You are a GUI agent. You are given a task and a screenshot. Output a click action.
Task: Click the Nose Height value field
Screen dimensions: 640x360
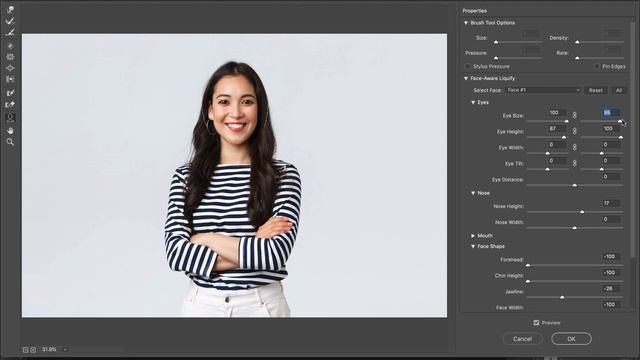pyautogui.click(x=612, y=203)
